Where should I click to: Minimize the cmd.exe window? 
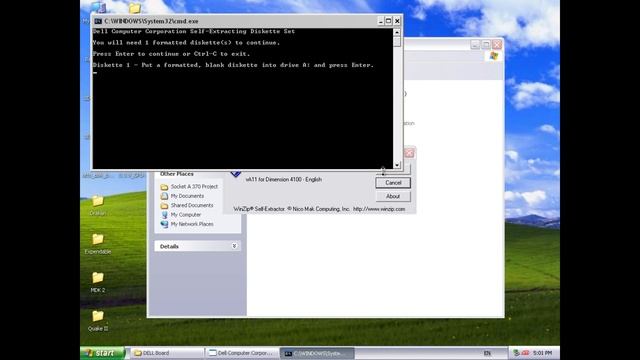380,21
